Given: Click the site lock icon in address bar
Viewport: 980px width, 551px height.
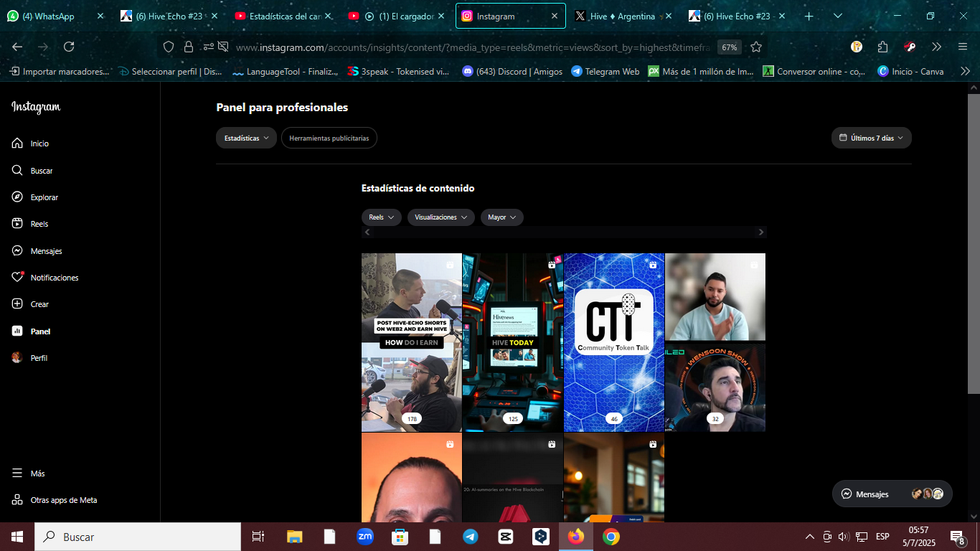Looking at the screenshot, I should coord(189,47).
